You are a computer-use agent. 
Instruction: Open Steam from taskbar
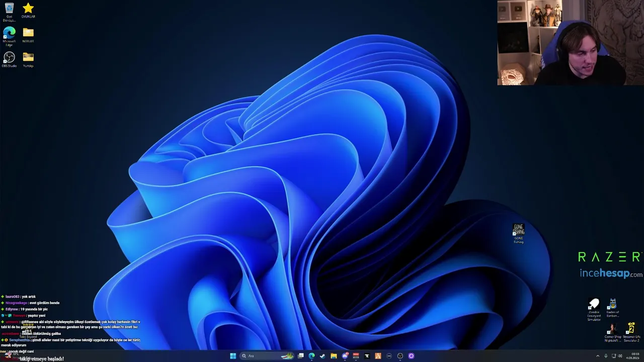coord(323,356)
